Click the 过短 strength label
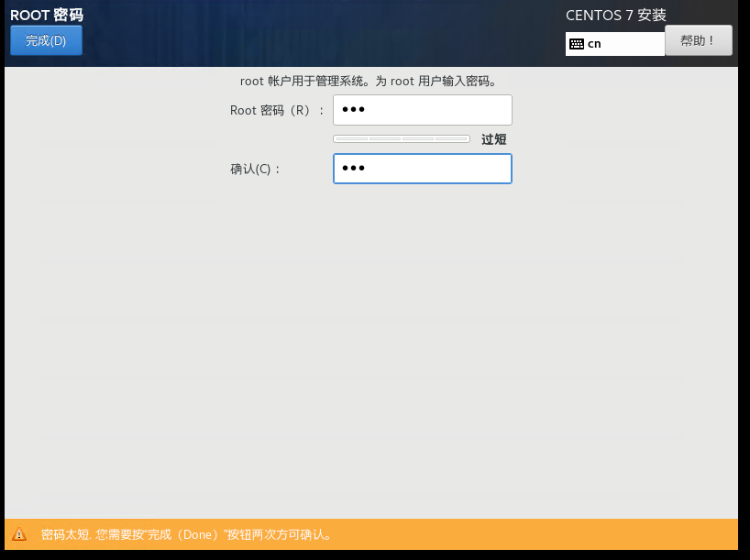Image resolution: width=750 pixels, height=560 pixels. click(493, 139)
